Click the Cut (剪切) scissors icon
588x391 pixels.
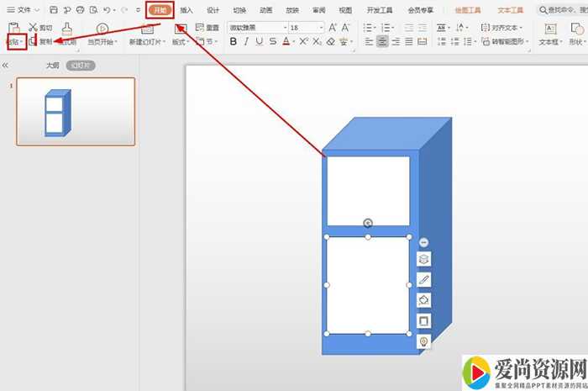click(33, 27)
